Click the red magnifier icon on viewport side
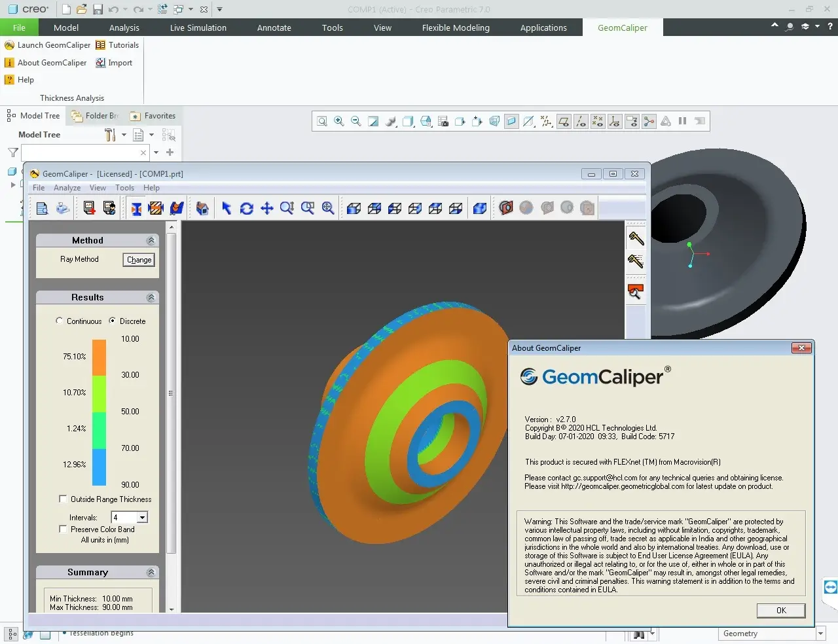Screen dimensions: 838x644 tap(636, 292)
